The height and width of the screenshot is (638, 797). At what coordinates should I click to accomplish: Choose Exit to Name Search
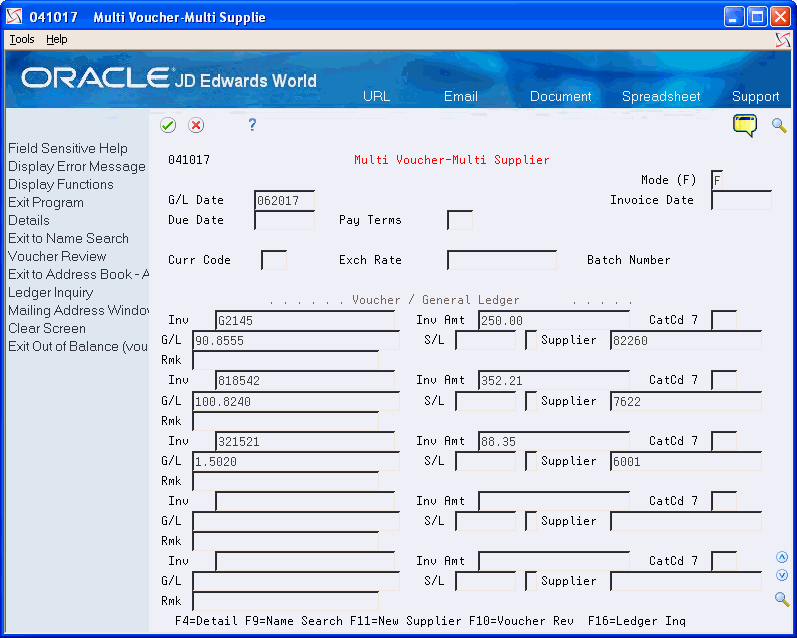[68, 238]
